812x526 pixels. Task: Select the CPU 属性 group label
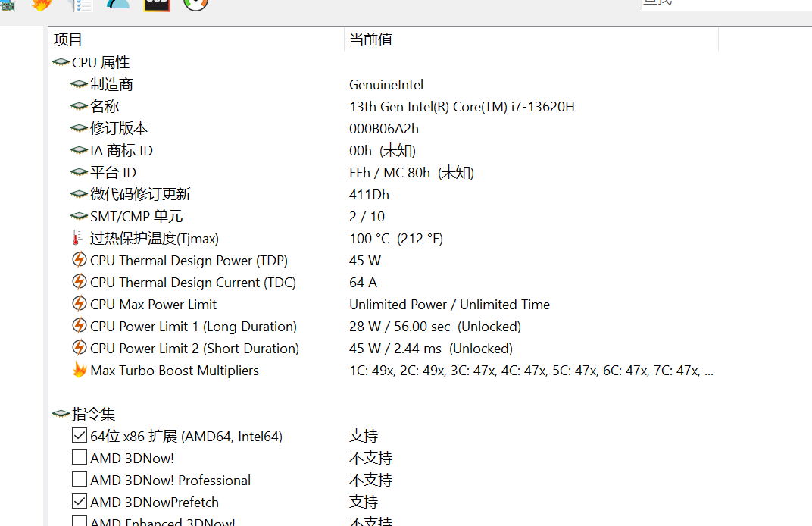[101, 63]
